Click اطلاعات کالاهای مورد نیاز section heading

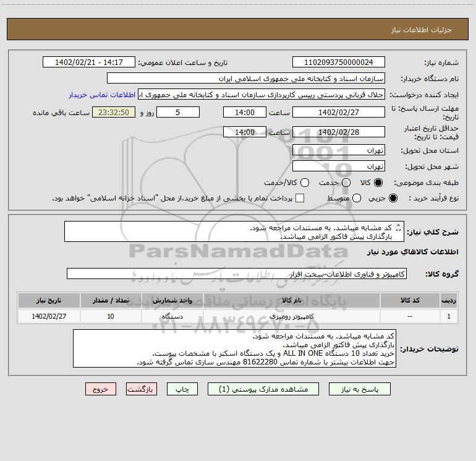[x=413, y=252]
